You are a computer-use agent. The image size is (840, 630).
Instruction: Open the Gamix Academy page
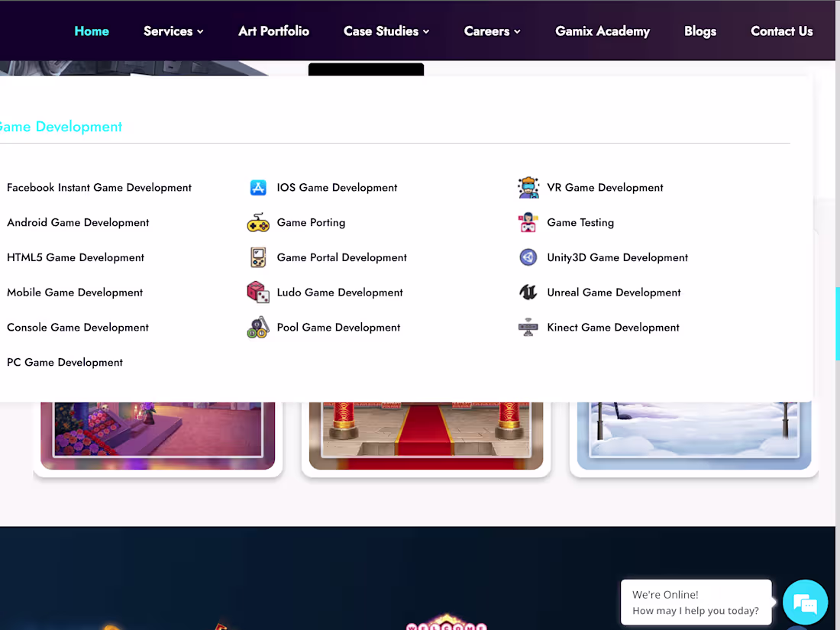[x=603, y=31]
